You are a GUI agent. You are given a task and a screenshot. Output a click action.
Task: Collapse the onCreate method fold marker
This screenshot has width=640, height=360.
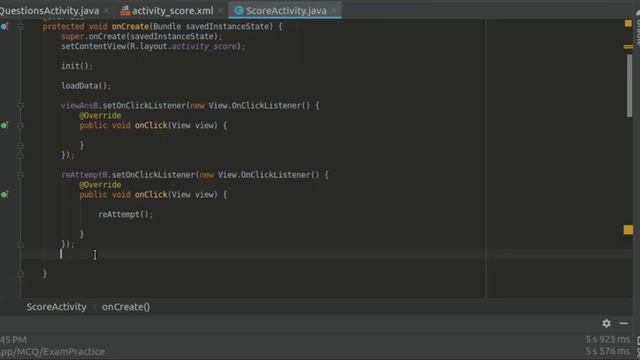point(20,27)
